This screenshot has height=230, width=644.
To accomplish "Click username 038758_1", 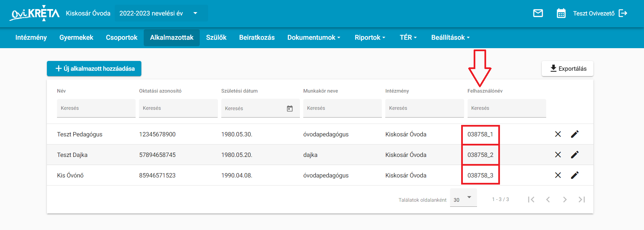I will click(x=480, y=134).
